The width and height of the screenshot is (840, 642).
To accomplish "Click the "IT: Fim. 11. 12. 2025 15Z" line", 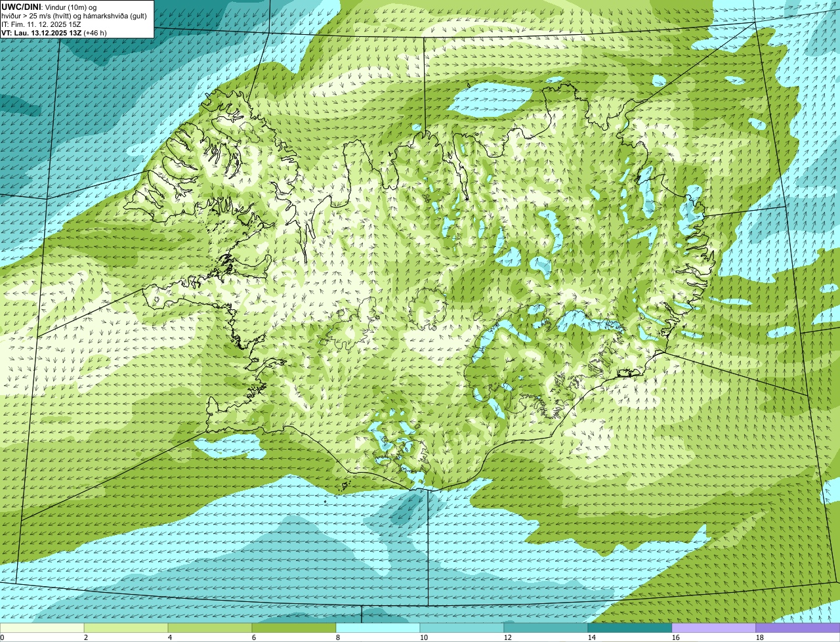I will tap(41, 24).
